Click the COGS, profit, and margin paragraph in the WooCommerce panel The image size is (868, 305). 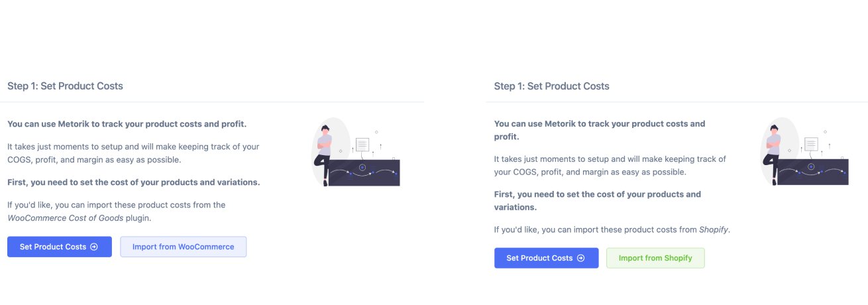[x=133, y=153]
